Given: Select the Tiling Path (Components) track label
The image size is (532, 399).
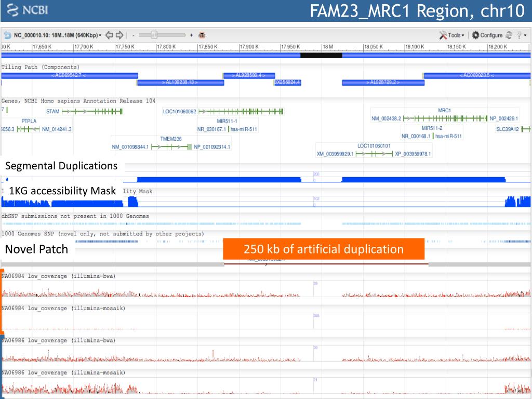Looking at the screenshot, I should click(x=40, y=67).
